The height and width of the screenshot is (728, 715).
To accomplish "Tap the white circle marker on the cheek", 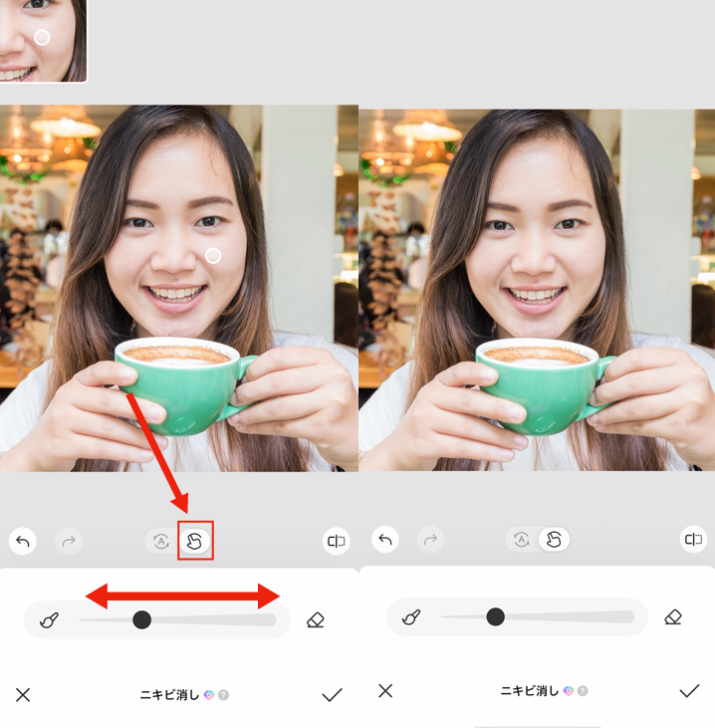I will tap(212, 256).
